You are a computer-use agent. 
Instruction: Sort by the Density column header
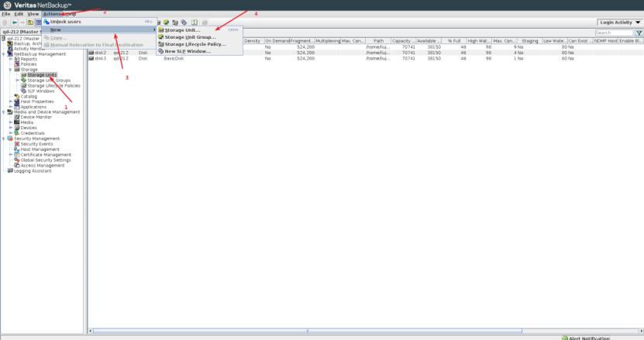(253, 41)
